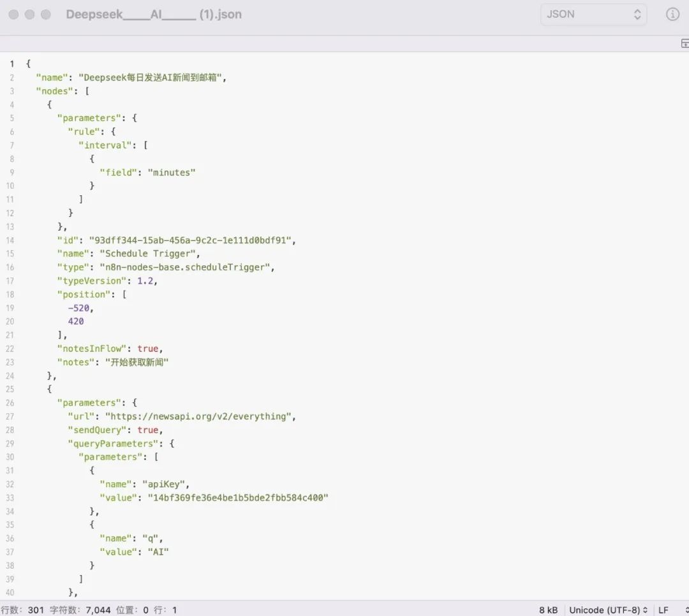Click the filename in the title bar

pos(153,14)
